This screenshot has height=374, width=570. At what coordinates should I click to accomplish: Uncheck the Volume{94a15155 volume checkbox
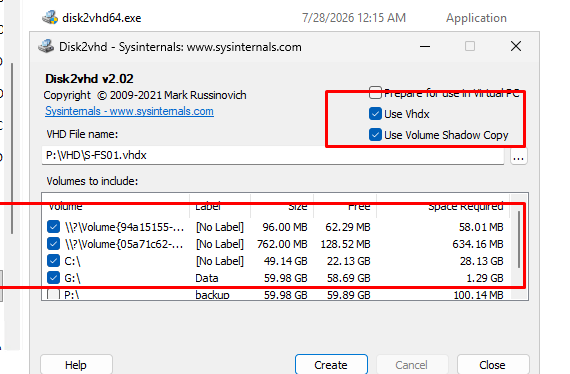point(53,227)
